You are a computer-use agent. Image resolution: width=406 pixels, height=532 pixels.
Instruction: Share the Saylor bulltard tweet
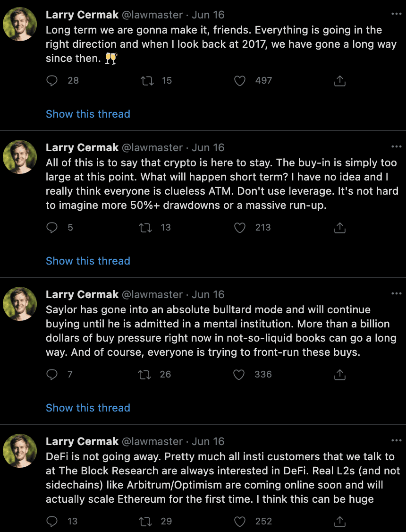point(339,375)
